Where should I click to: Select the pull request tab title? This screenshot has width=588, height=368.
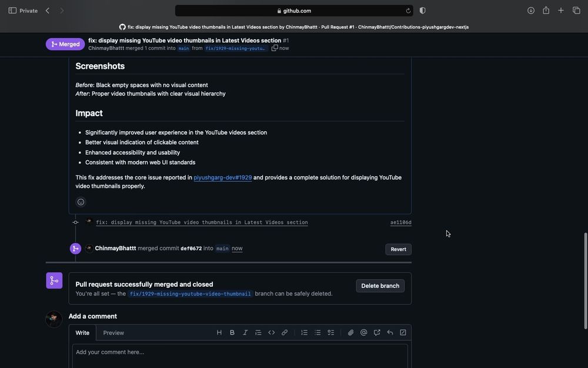[294, 27]
